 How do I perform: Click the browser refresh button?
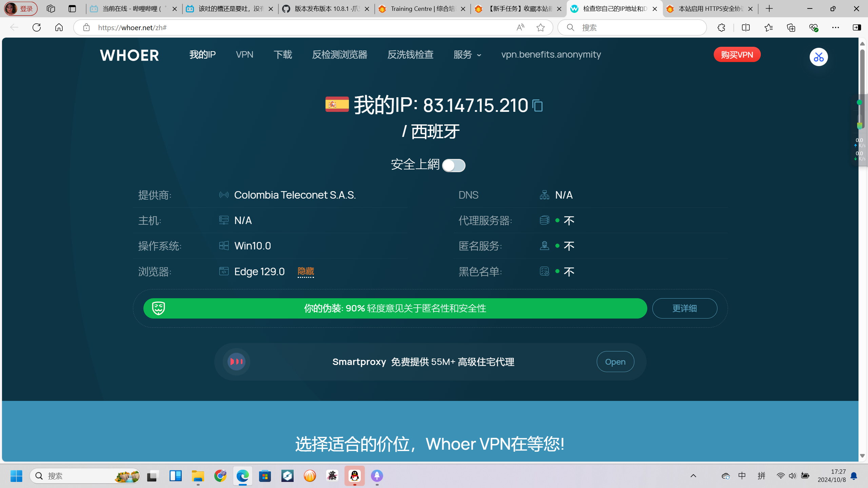pyautogui.click(x=37, y=27)
